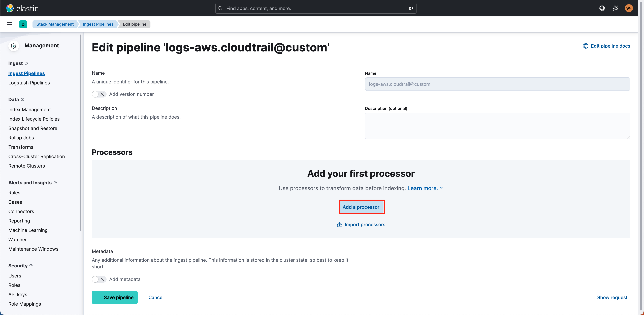Click the green D space avatar
Image resolution: width=644 pixels, height=315 pixels.
pos(23,24)
